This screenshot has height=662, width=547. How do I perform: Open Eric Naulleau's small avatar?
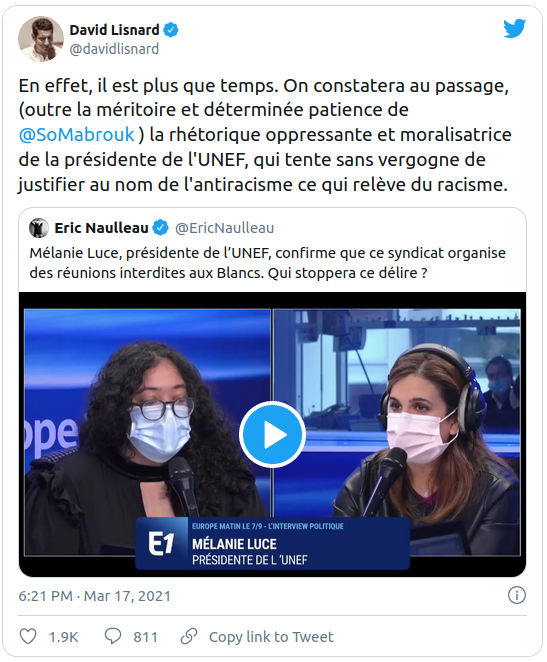click(39, 228)
